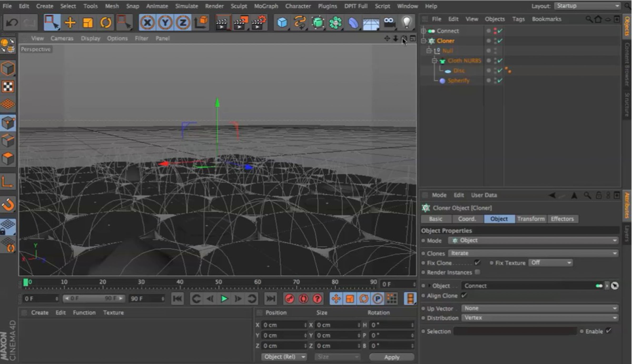Viewport: 632px width, 364px height.
Task: Enable Axis mode icon
Action: [x=8, y=182]
